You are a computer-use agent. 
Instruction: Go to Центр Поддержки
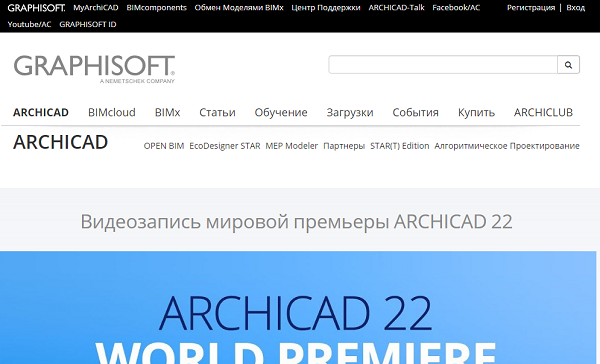(326, 8)
